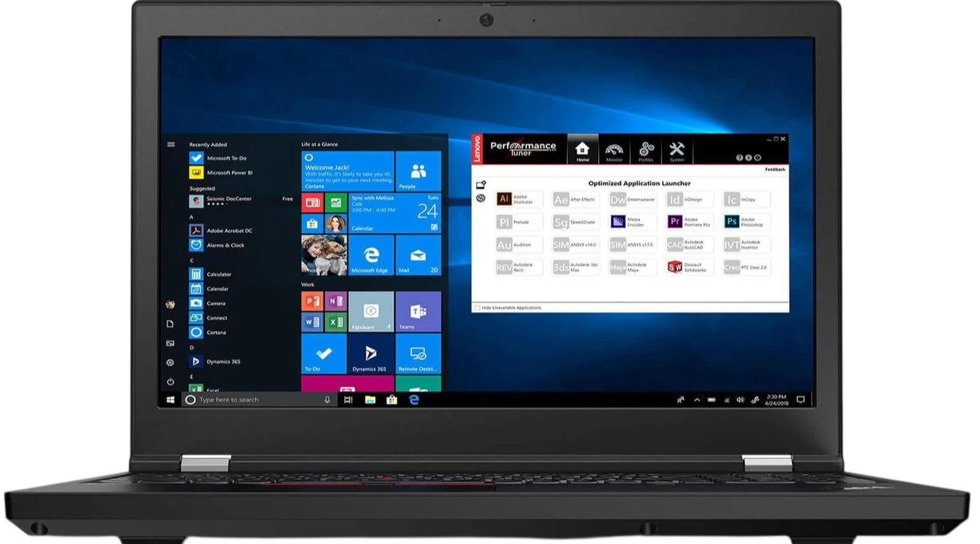Launch Prelude from the launcher
Image resolution: width=980 pixels, height=544 pixels.
pyautogui.click(x=519, y=222)
